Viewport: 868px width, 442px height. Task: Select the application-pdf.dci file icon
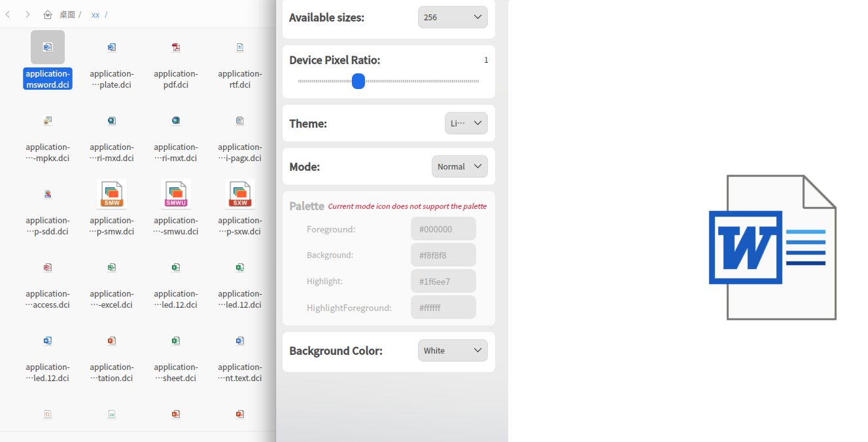pos(176,47)
